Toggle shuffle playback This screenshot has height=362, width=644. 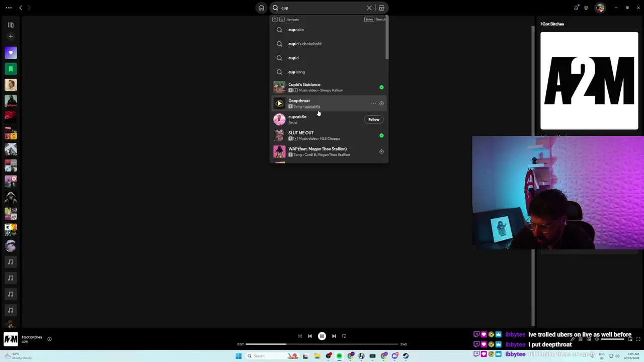[x=299, y=336]
